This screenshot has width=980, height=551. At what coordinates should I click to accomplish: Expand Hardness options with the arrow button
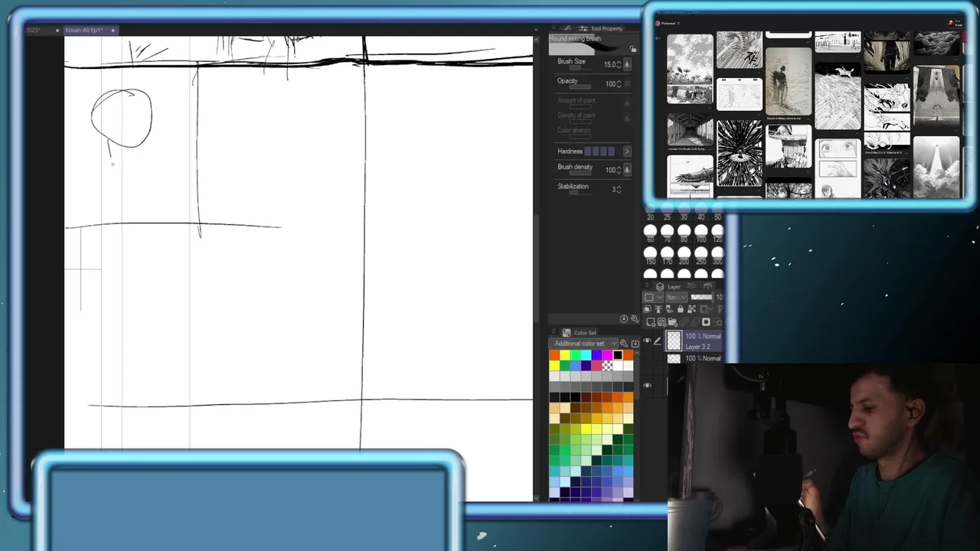[x=627, y=152]
